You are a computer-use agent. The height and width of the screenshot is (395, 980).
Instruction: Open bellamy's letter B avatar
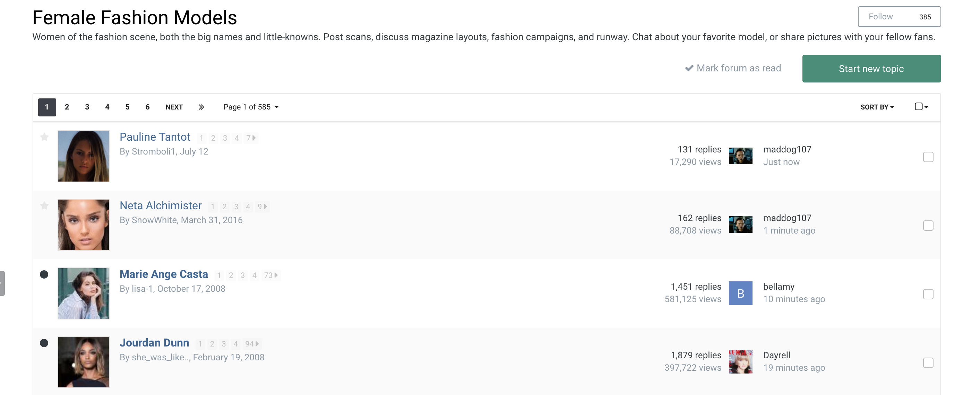(x=740, y=293)
